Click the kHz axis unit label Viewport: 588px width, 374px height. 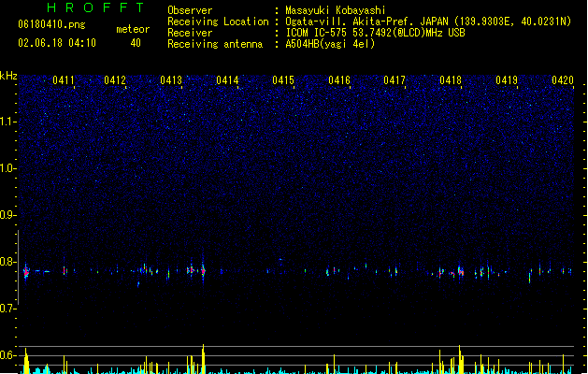tap(8, 76)
